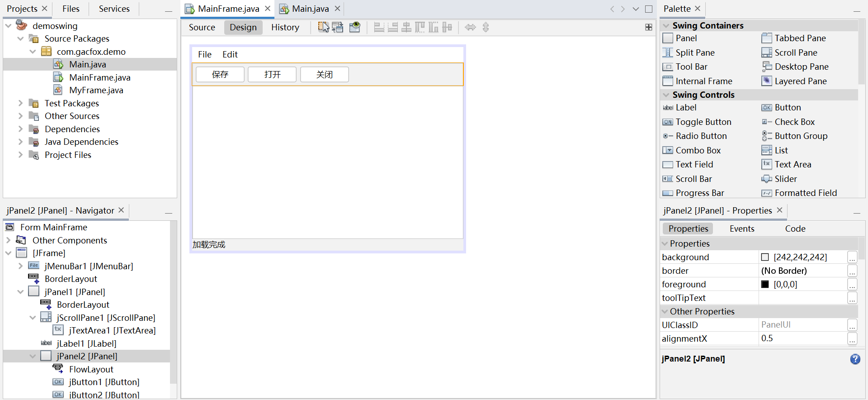The height and width of the screenshot is (400, 868).
Task: Collapse Source Packages folder
Action: click(x=20, y=38)
